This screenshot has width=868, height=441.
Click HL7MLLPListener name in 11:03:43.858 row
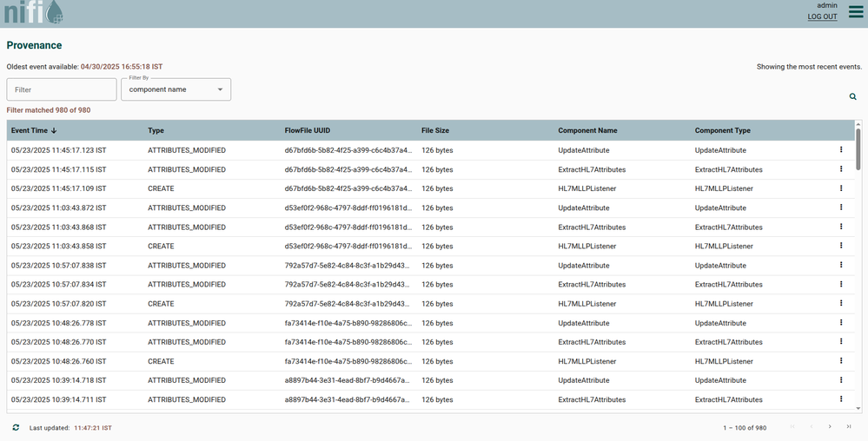coord(586,247)
